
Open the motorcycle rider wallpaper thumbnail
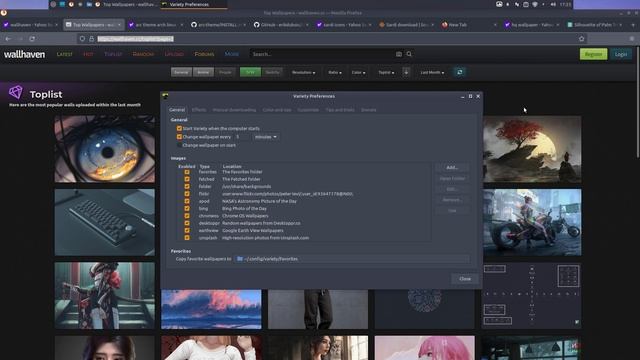pos(532,222)
